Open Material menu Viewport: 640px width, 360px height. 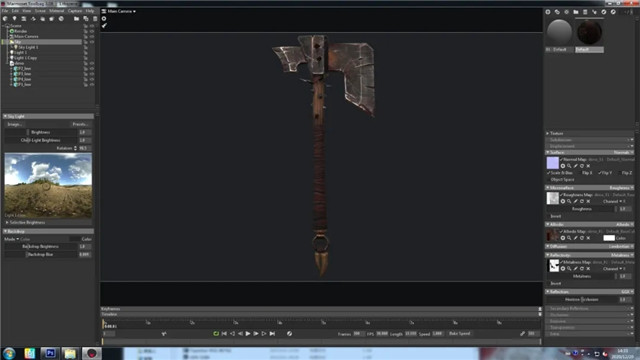(x=57, y=11)
